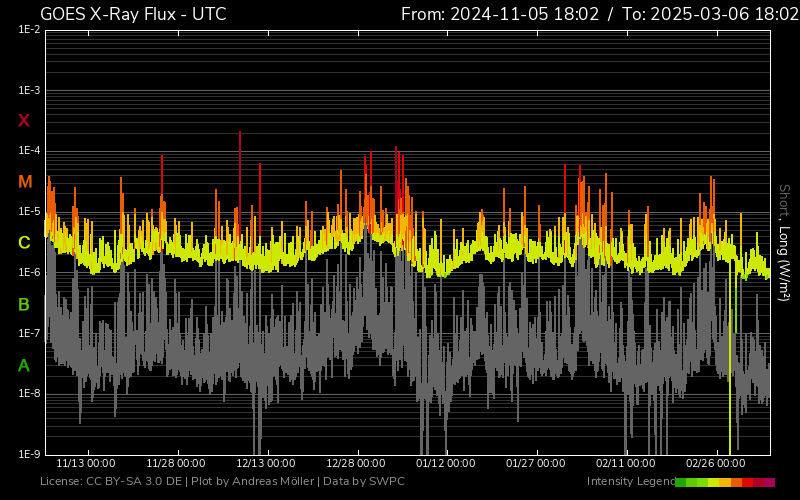Click the intensity legend color bar
Image resolution: width=800 pixels, height=500 pixels.
pos(725,482)
